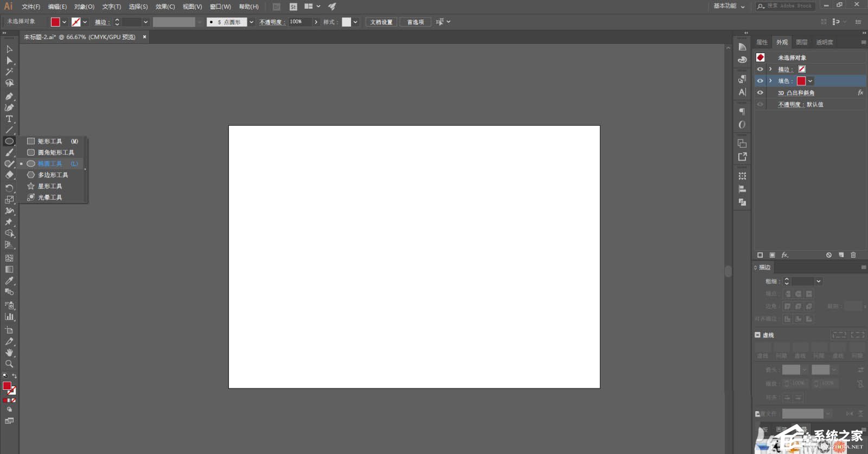This screenshot has width=868, height=454.
Task: Activate the Magic Wand tool
Action: pos(9,72)
